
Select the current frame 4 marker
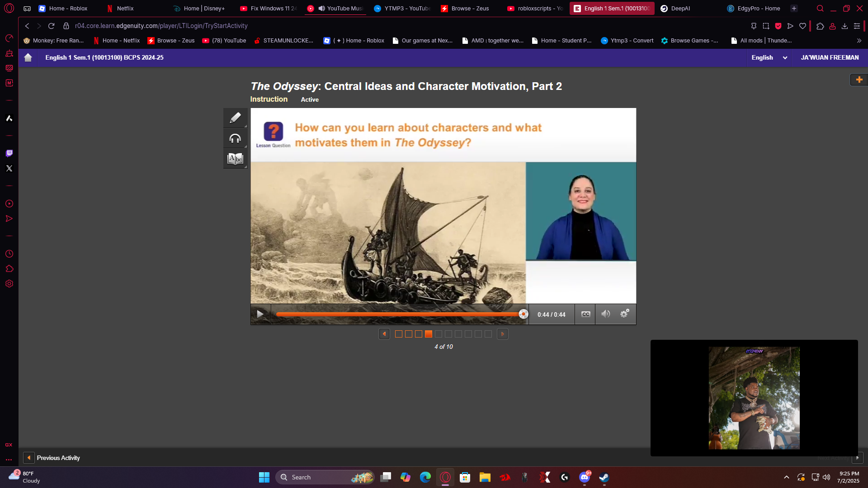pyautogui.click(x=429, y=334)
